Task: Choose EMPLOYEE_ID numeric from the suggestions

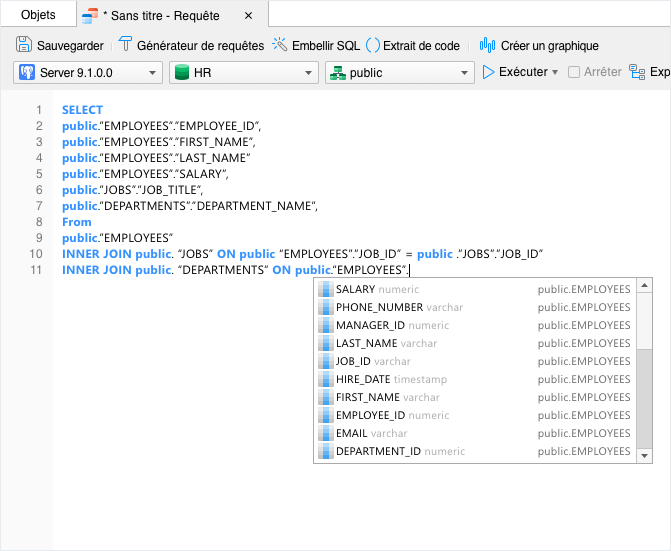Action: 475,415
